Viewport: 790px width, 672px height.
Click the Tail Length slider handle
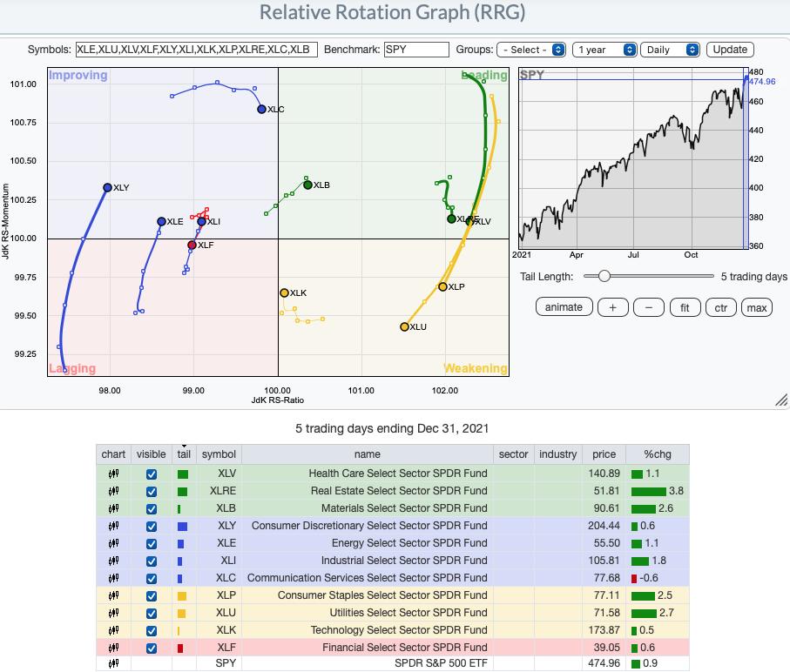coord(604,276)
